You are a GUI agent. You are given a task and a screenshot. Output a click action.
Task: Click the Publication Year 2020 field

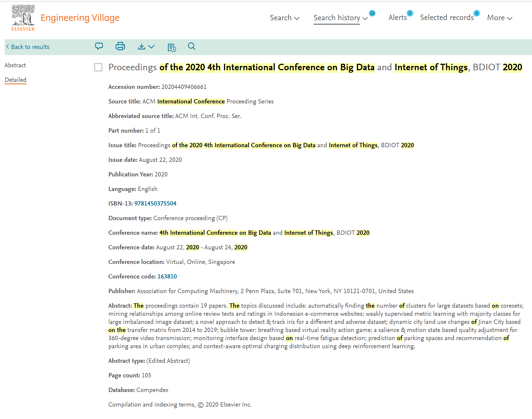138,174
